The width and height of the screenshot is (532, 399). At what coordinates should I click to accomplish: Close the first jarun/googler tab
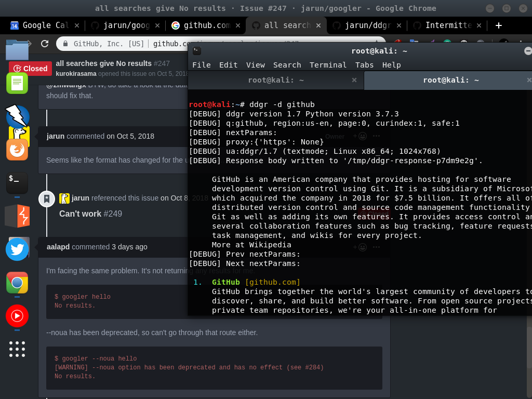[x=157, y=25]
